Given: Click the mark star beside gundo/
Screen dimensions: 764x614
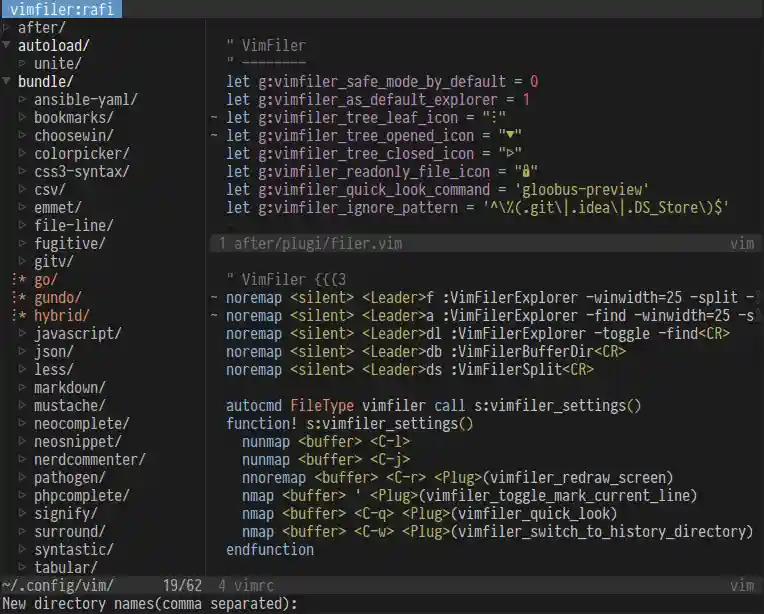Looking at the screenshot, I should 22,297.
